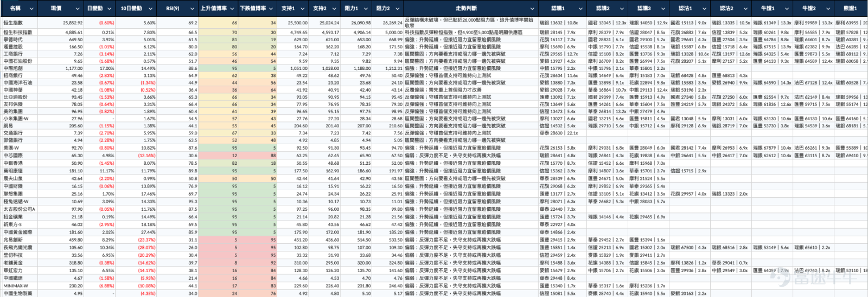The height and width of the screenshot is (297, 868).
Task: Open the 10日變動 column filter arrow
Action: 150,9
